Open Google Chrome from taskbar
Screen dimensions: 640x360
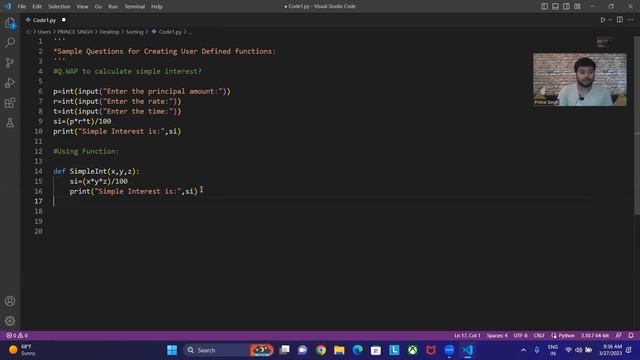click(321, 350)
